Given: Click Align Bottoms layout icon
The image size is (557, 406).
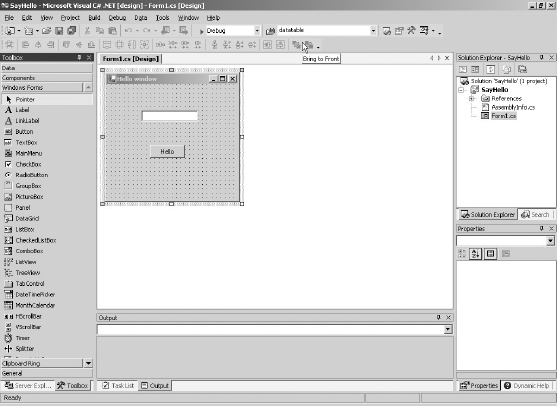Looking at the screenshot, I should [x=91, y=45].
